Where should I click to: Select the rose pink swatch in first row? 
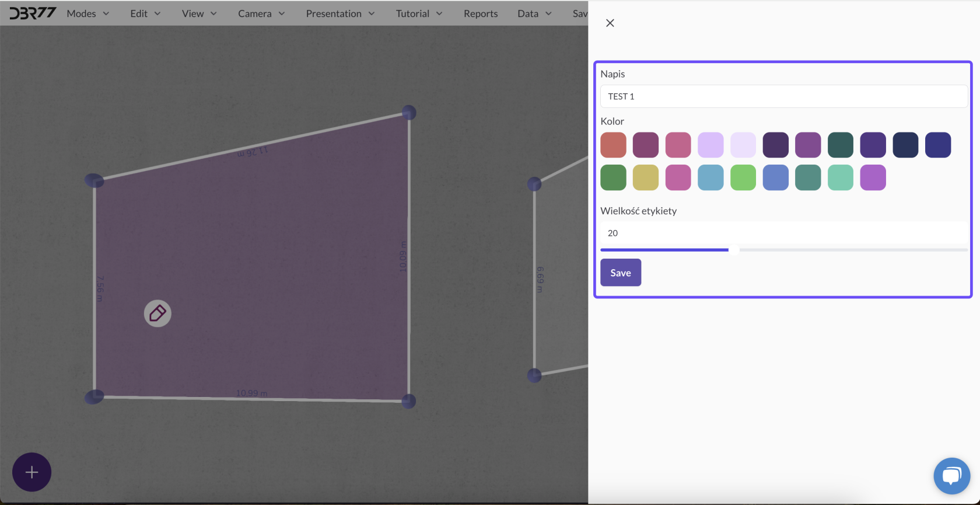click(x=678, y=145)
